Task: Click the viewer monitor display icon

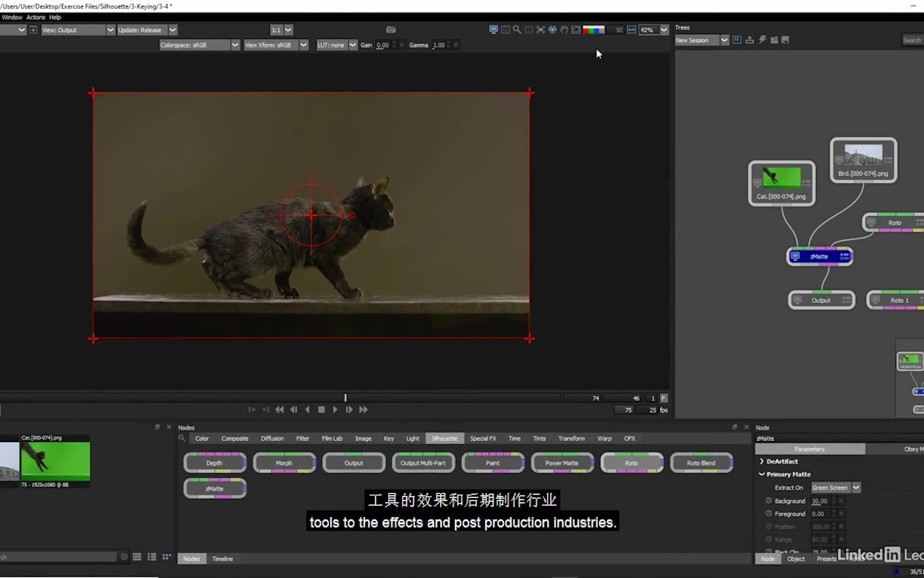Action: pyautogui.click(x=493, y=30)
